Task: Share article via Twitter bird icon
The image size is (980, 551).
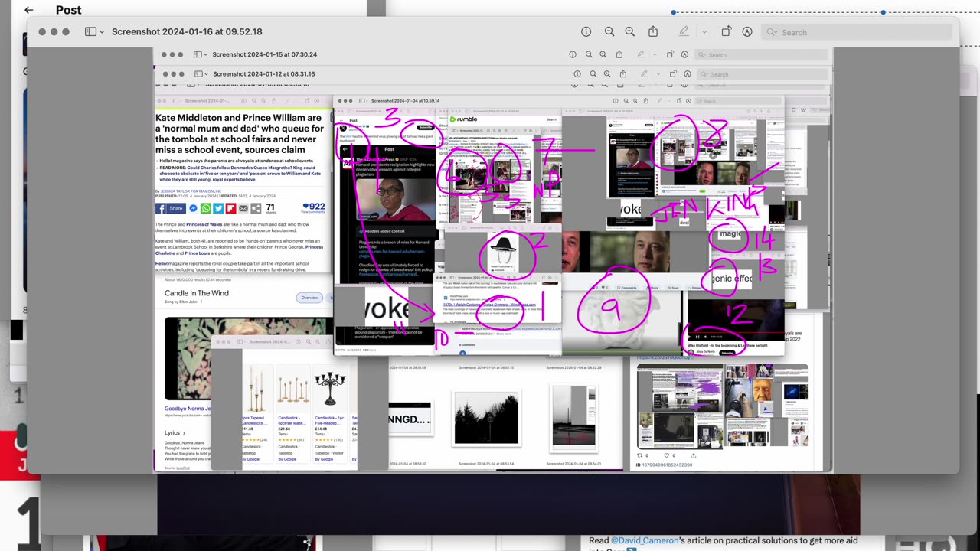Action: 218,208
